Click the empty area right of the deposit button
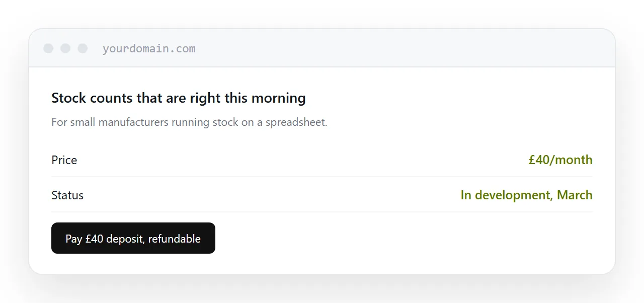Image resolution: width=644 pixels, height=303 pixels. [x=403, y=238]
